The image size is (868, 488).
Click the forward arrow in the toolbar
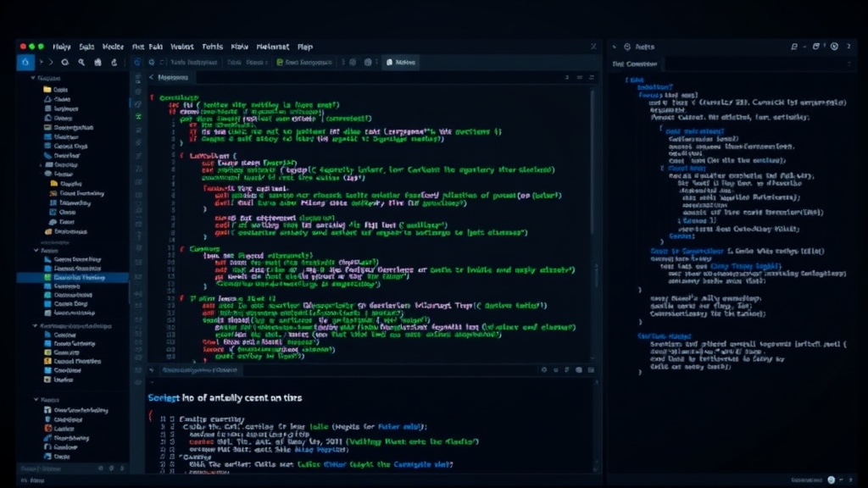[50, 63]
